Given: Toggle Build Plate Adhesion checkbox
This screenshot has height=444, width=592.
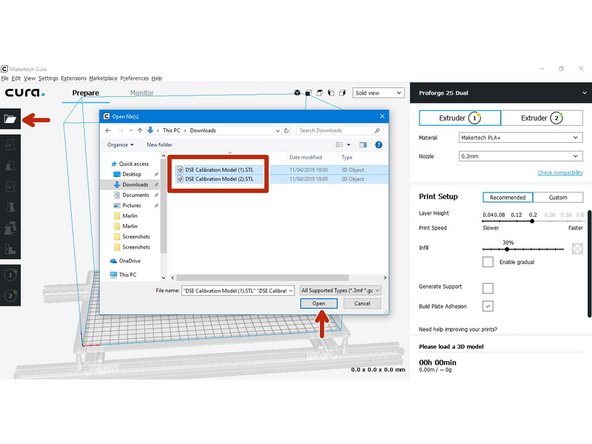Looking at the screenshot, I should pos(488,306).
